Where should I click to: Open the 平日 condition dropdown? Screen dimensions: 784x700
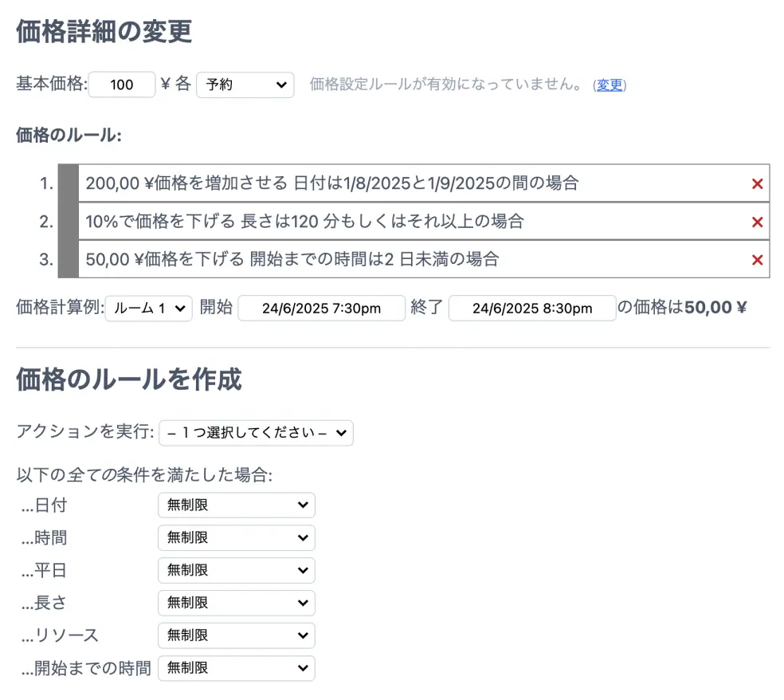(x=237, y=570)
